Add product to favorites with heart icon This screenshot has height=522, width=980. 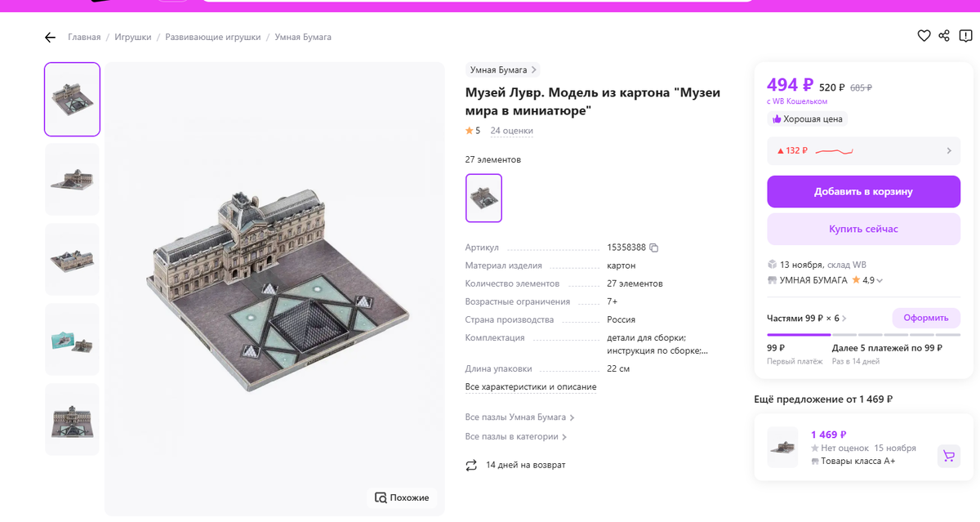click(924, 36)
